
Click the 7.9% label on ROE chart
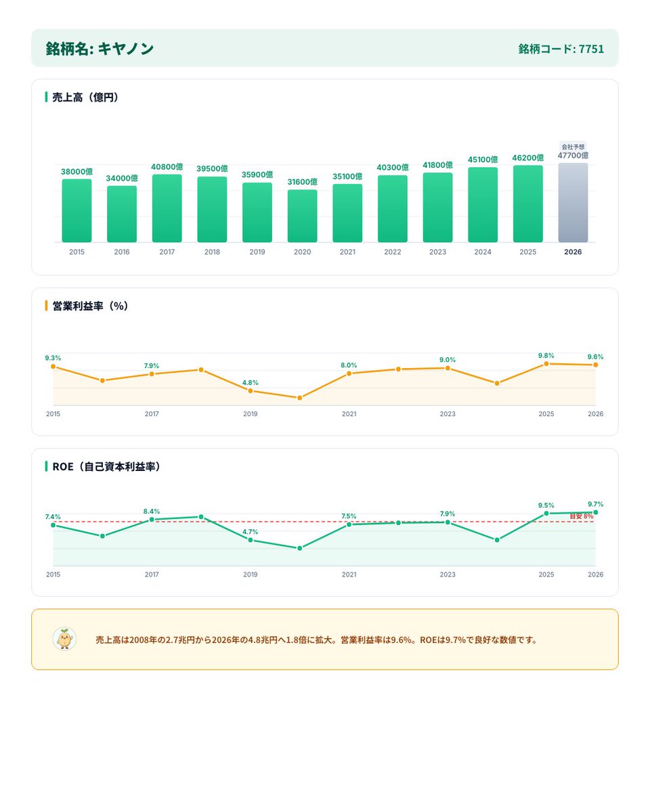448,514
